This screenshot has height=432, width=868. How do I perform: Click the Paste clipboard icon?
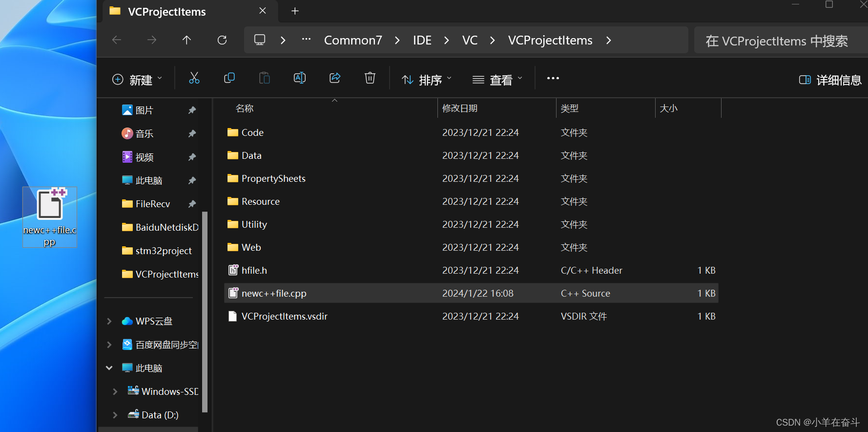point(265,78)
